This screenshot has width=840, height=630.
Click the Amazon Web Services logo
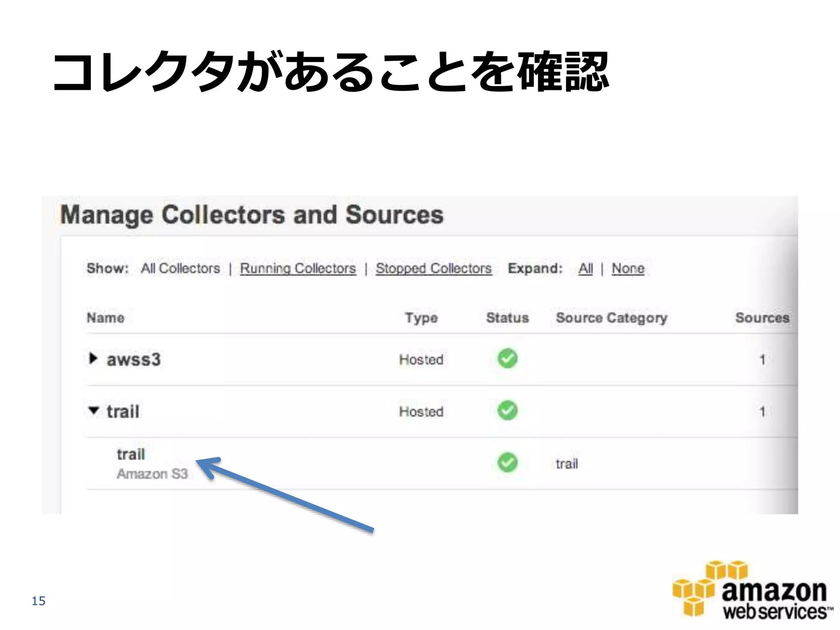click(753, 590)
